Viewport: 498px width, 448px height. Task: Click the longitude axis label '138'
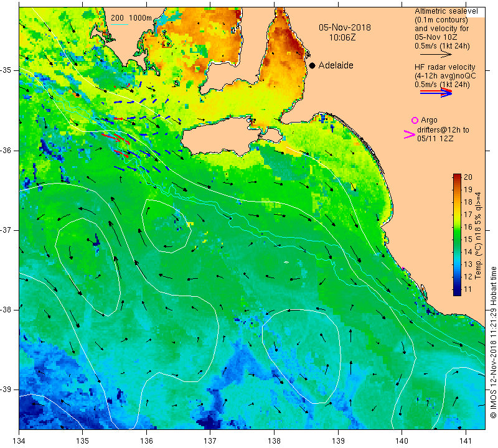click(274, 441)
